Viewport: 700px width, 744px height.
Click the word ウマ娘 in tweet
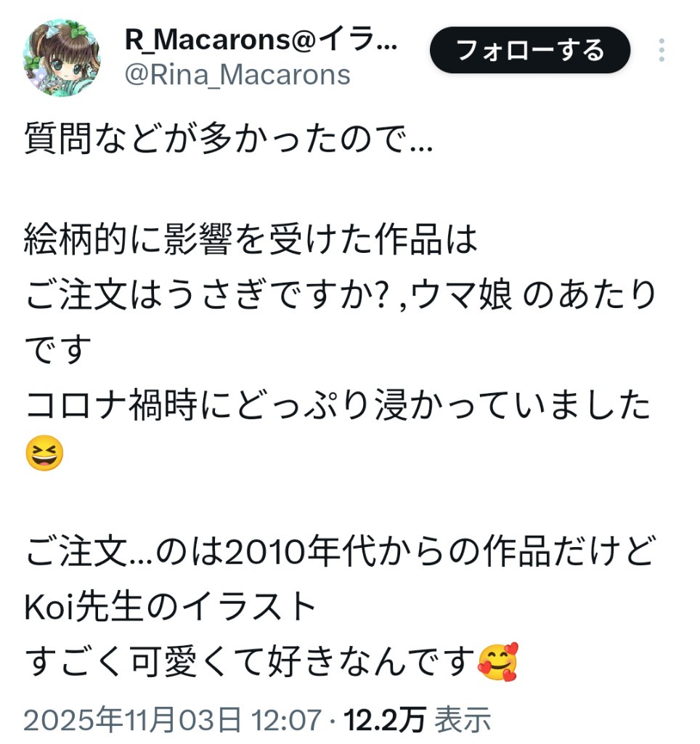coord(461,295)
